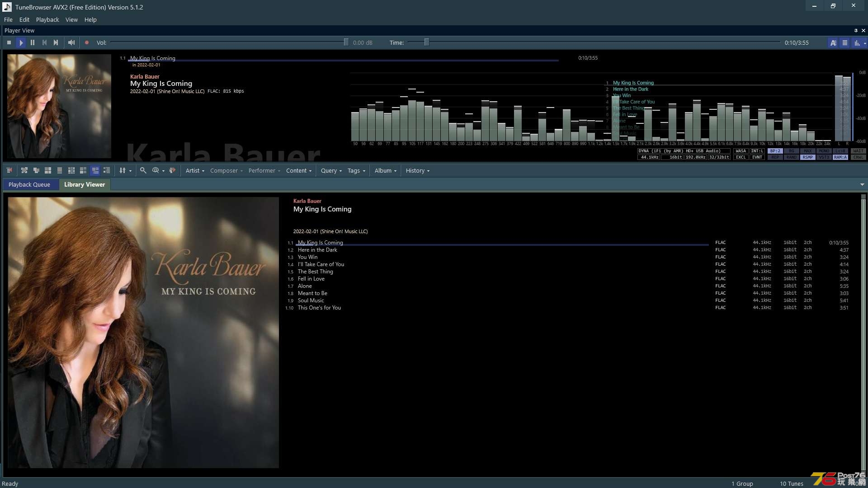Toggle the VST3 indicator
The width and height of the screenshot is (868, 488).
(x=824, y=157)
